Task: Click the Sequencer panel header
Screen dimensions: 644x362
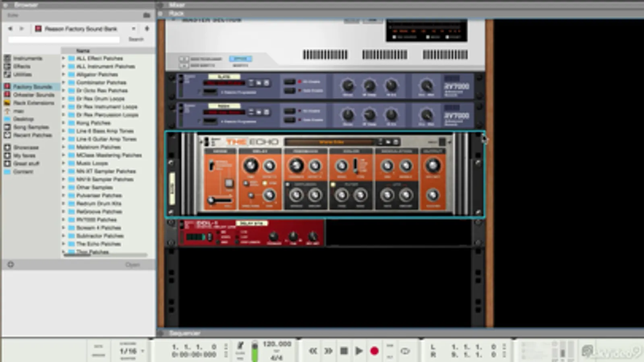Action: 400,333
